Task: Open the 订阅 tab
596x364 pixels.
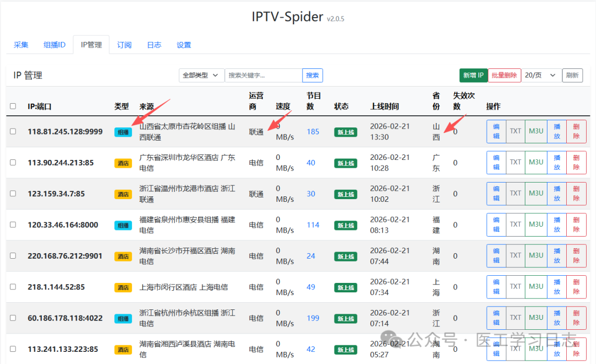Action: 124,45
